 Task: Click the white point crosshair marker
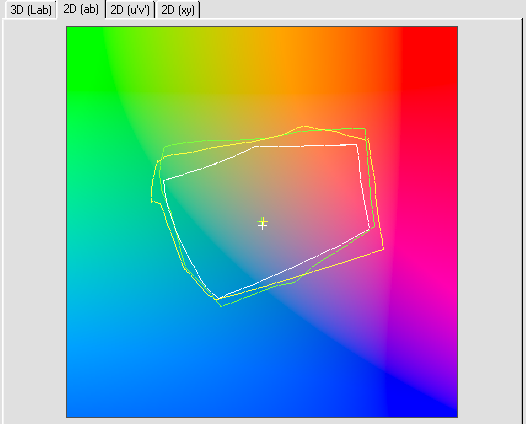262,223
